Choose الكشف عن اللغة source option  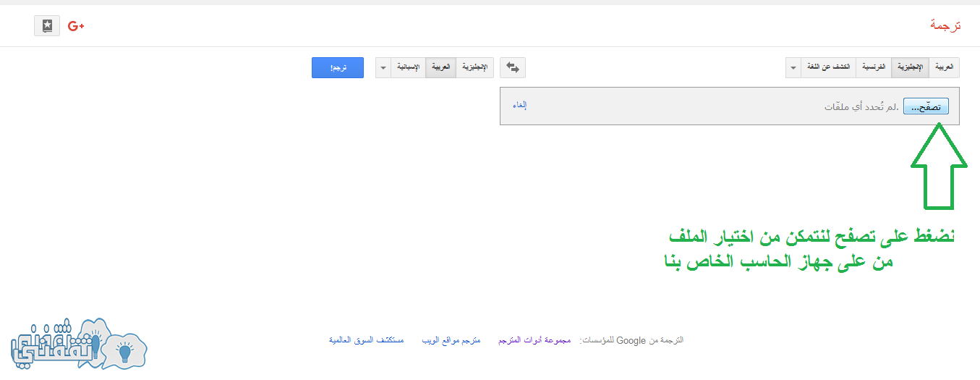pyautogui.click(x=829, y=67)
